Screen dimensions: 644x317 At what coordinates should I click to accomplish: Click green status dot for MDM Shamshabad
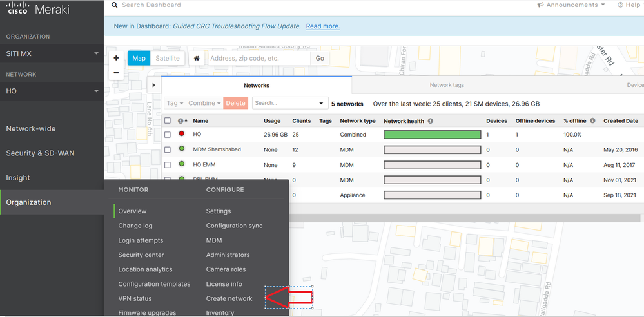pos(182,149)
